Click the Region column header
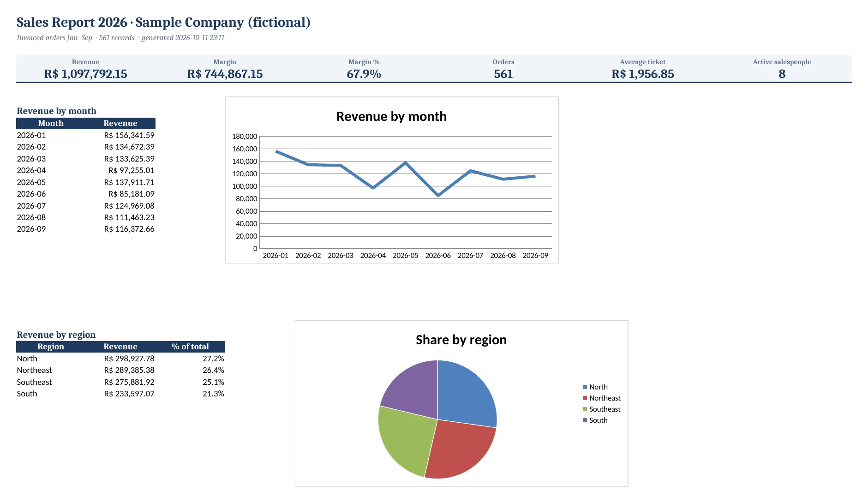868x503 pixels. point(51,347)
